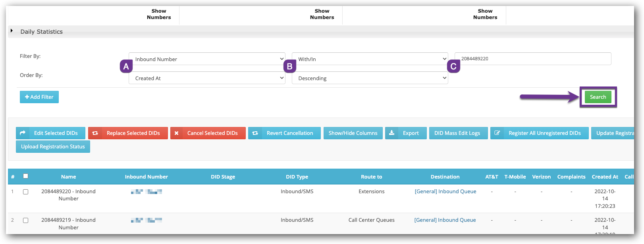This screenshot has width=644, height=244.
Task: Click the Edit Selected DIDs arrow icon
Action: [x=23, y=133]
